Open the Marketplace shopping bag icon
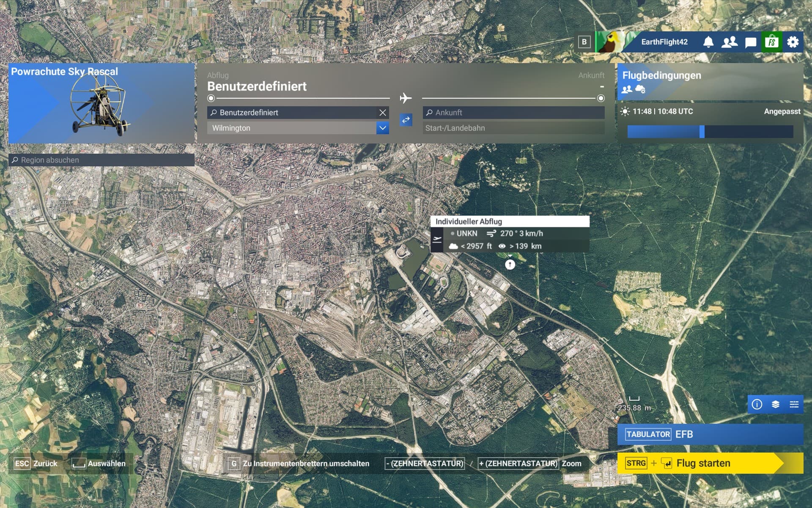The image size is (812, 508). tap(772, 42)
